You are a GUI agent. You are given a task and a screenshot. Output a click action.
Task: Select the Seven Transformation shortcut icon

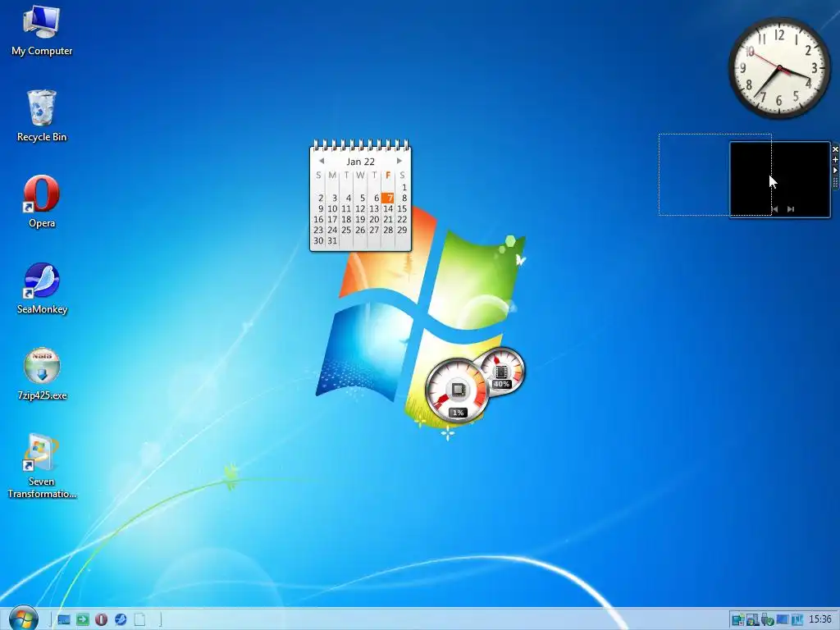pyautogui.click(x=41, y=466)
